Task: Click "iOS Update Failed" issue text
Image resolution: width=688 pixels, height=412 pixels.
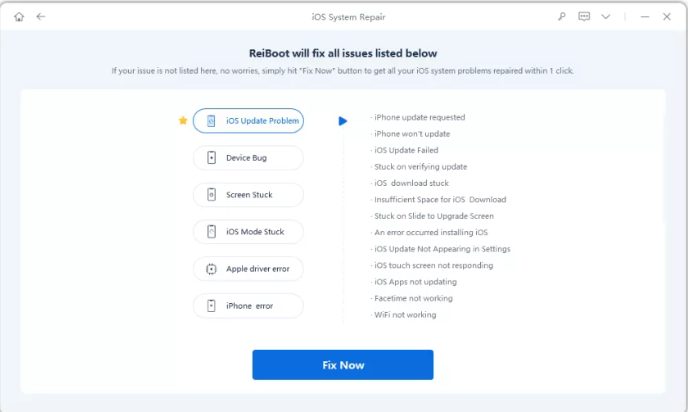Action: pyautogui.click(x=407, y=150)
